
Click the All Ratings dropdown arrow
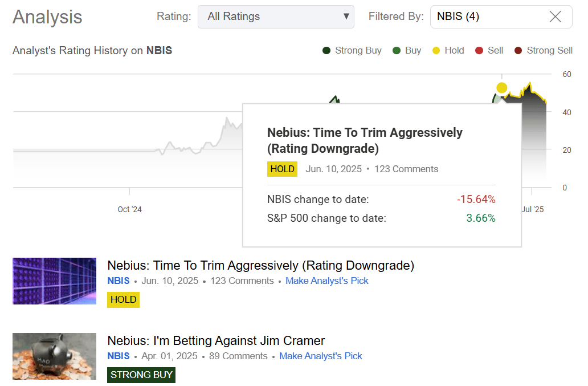[x=346, y=17]
